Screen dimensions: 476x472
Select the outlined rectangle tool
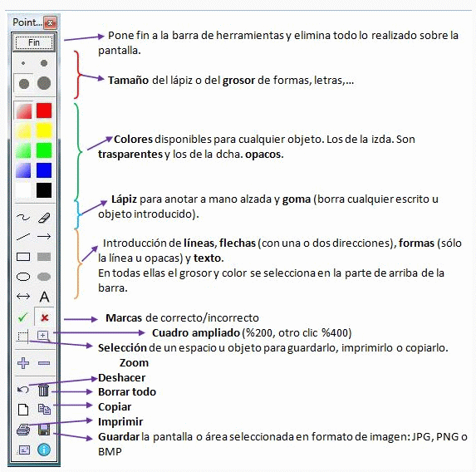pos(23,257)
